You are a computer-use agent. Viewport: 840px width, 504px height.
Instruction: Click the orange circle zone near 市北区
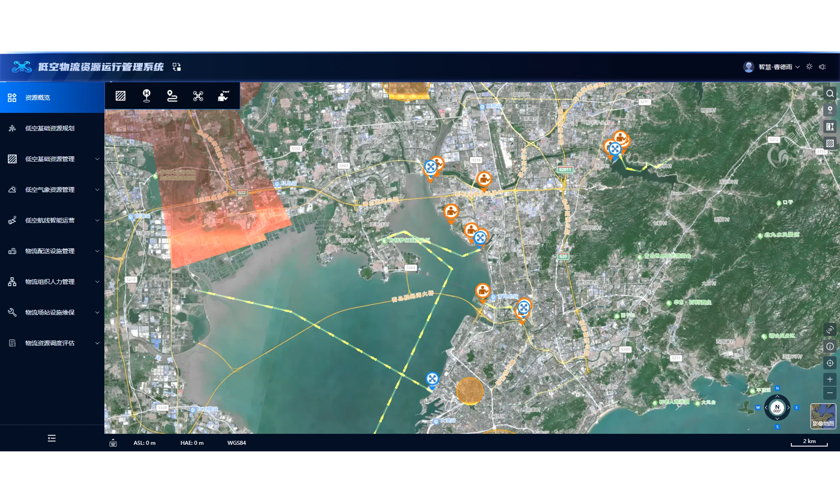pos(470,391)
